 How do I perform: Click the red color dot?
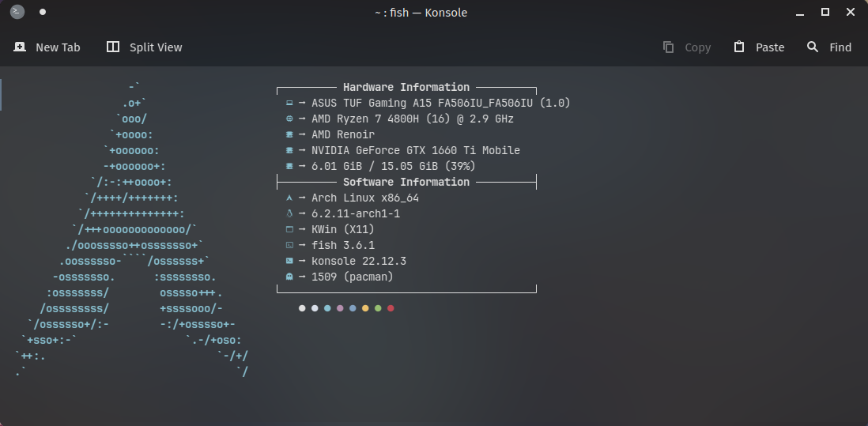[x=391, y=308]
